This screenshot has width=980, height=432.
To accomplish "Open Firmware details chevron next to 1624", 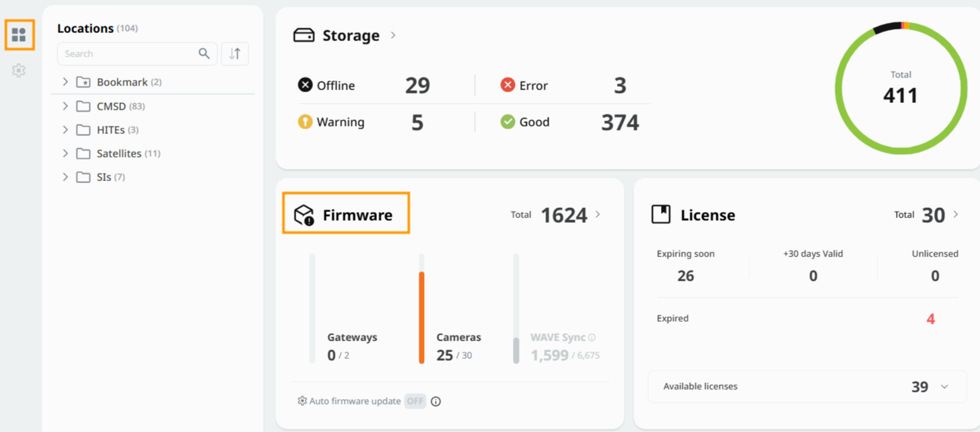I will [x=598, y=215].
